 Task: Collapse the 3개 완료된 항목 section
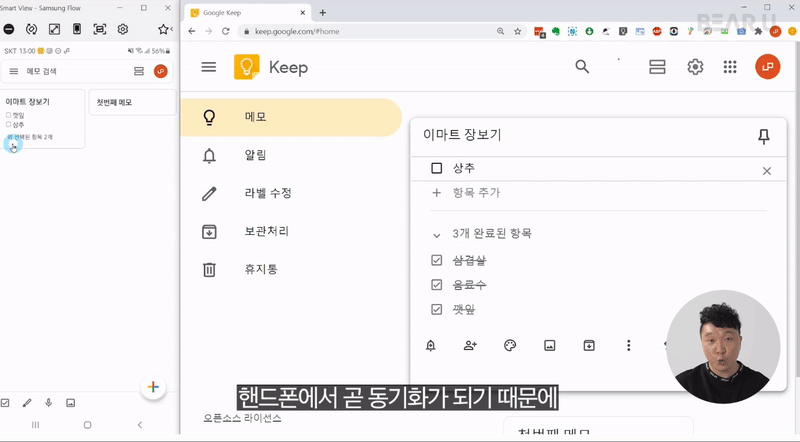[x=437, y=235]
